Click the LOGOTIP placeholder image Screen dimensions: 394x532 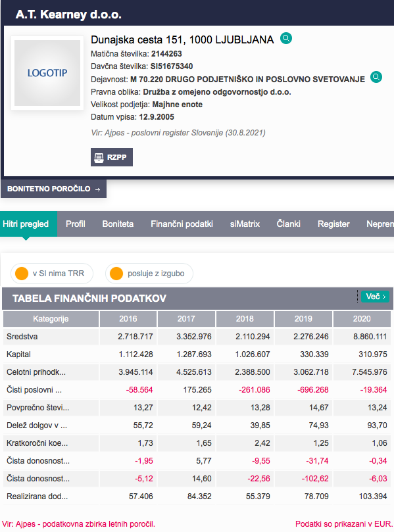point(47,73)
